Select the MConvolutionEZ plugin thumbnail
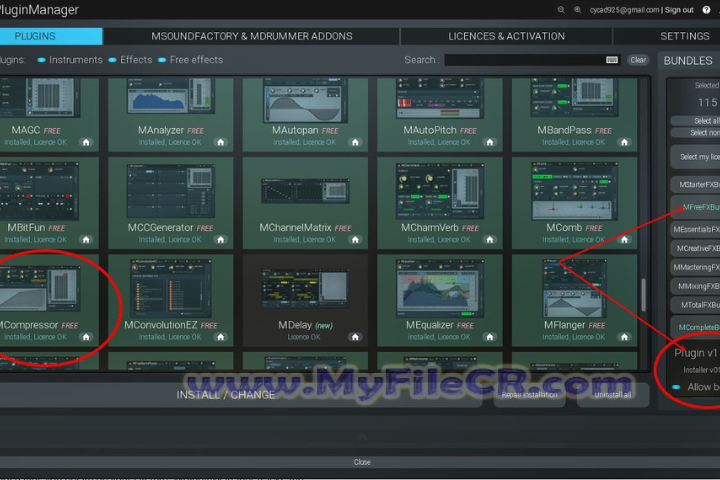 (x=170, y=288)
